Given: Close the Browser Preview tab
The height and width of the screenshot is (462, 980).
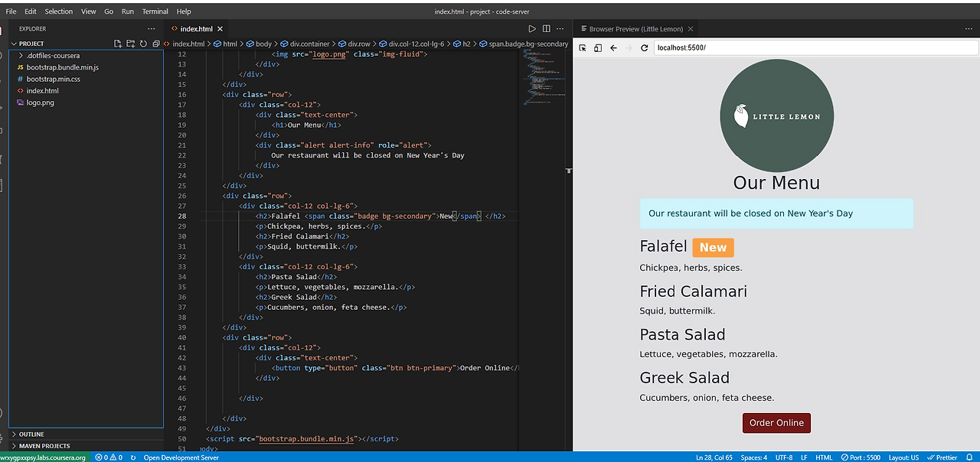Looking at the screenshot, I should pyautogui.click(x=690, y=29).
